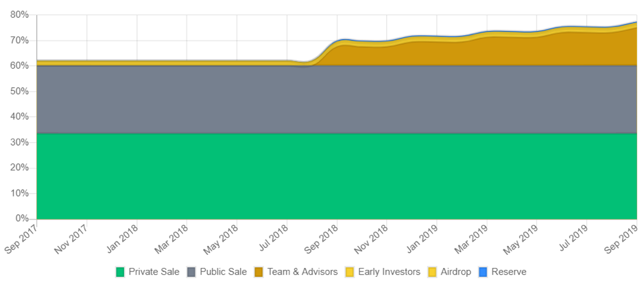Click the green Private Sale chart area
Screen dimensions: 644x283
pyautogui.click(x=336, y=177)
